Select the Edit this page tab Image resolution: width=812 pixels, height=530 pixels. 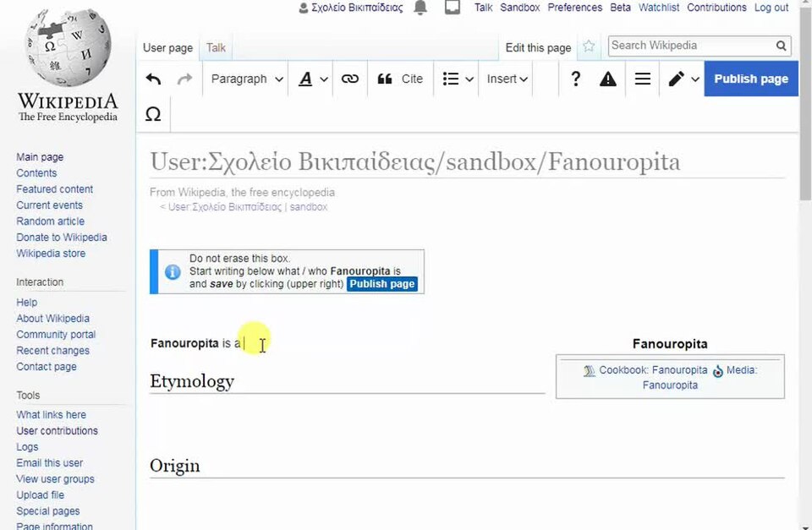tap(538, 48)
